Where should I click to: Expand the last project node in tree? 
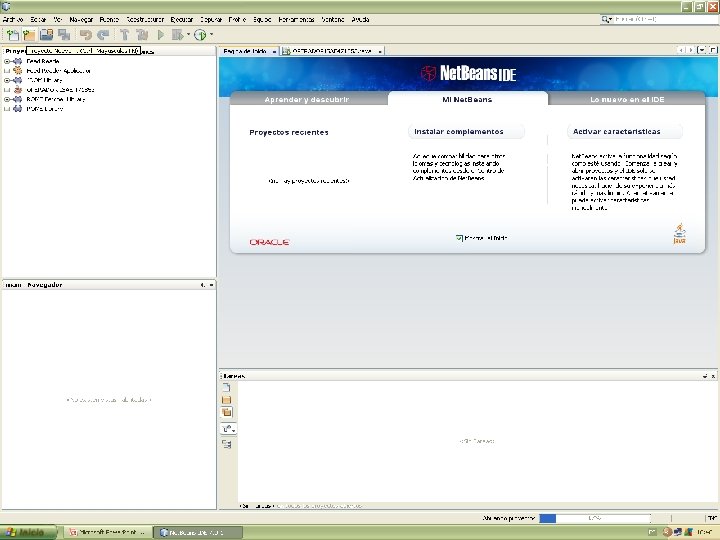pos(6,109)
